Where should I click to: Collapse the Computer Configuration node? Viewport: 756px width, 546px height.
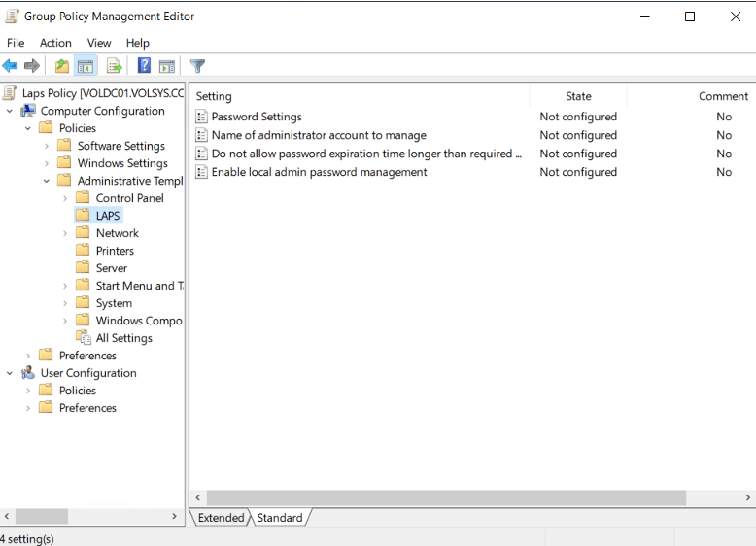[10, 111]
